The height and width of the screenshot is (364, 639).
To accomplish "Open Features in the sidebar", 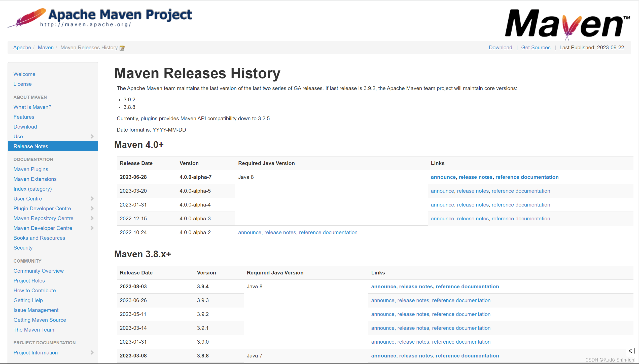I will point(24,117).
